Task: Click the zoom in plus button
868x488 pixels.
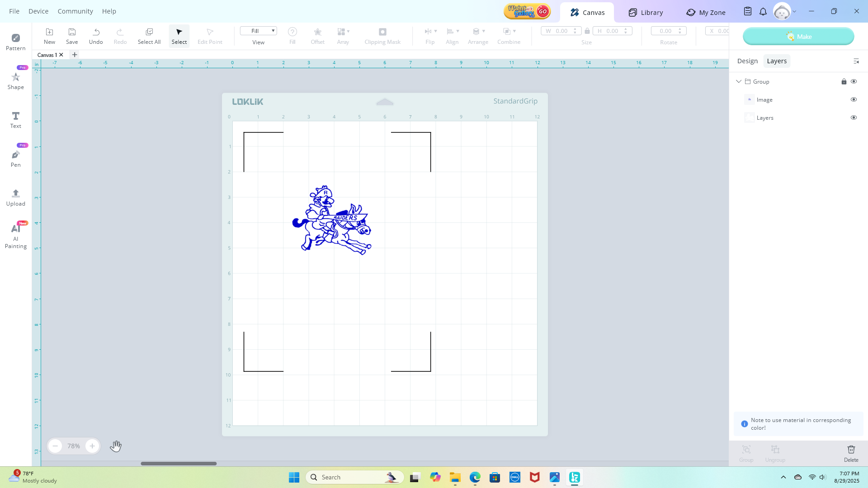Action: tap(92, 446)
